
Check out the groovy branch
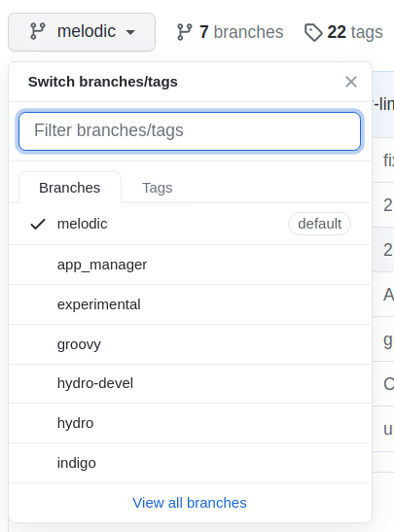point(190,344)
